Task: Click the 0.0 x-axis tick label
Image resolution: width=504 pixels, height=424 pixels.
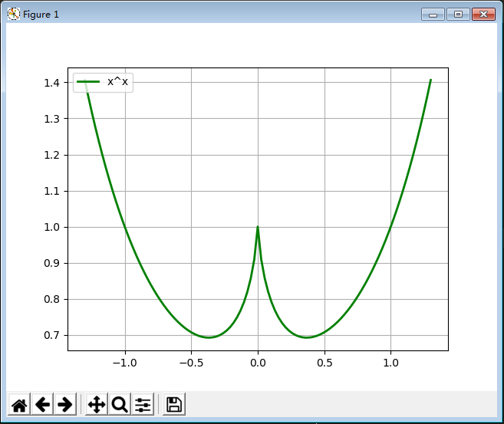Action: 258,363
